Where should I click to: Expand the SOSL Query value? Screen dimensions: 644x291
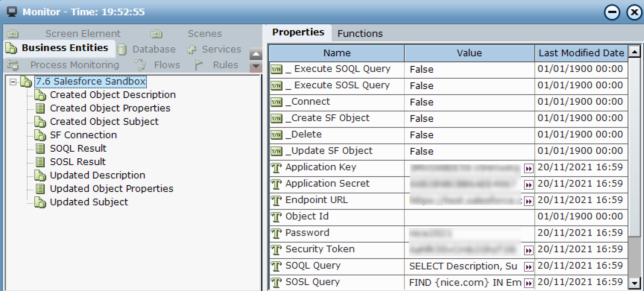click(528, 284)
